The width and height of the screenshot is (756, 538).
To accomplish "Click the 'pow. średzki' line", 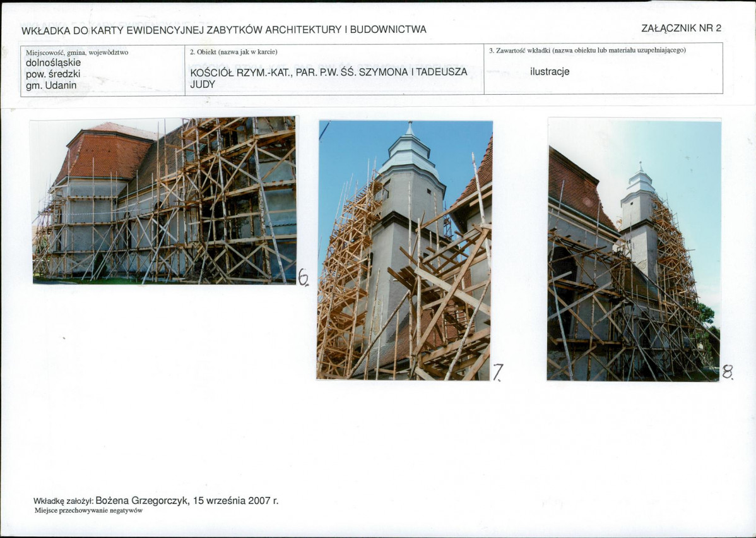I will pos(53,74).
